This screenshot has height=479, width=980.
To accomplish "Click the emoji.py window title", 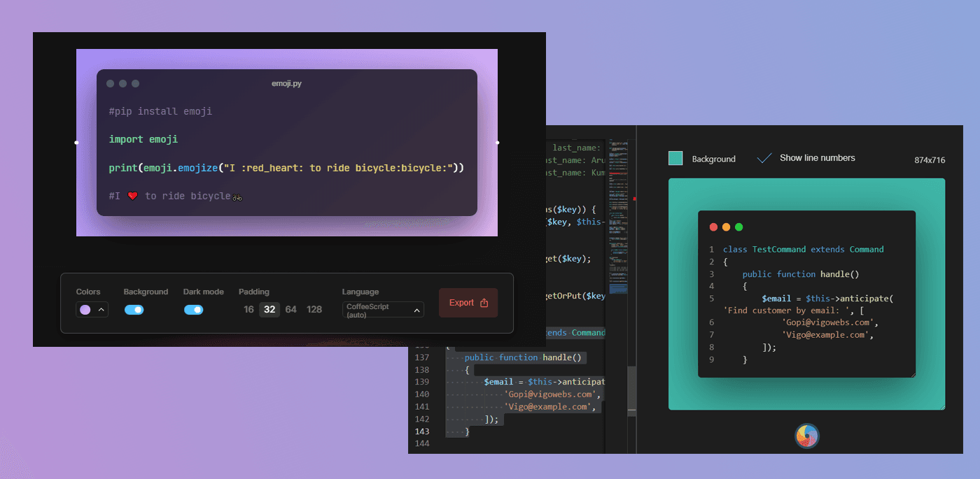I will tap(286, 84).
